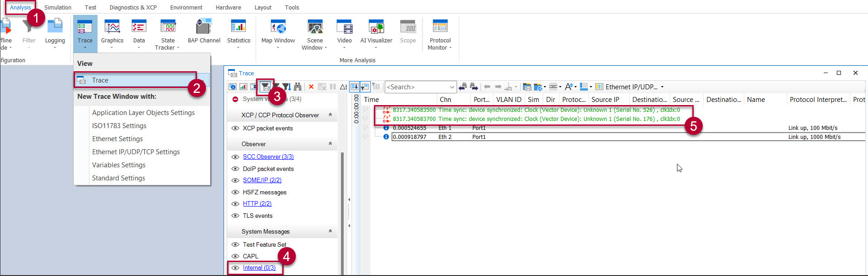Viewport: 868px width, 276px height.
Task: Toggle visibility of TLS events
Action: point(235,216)
